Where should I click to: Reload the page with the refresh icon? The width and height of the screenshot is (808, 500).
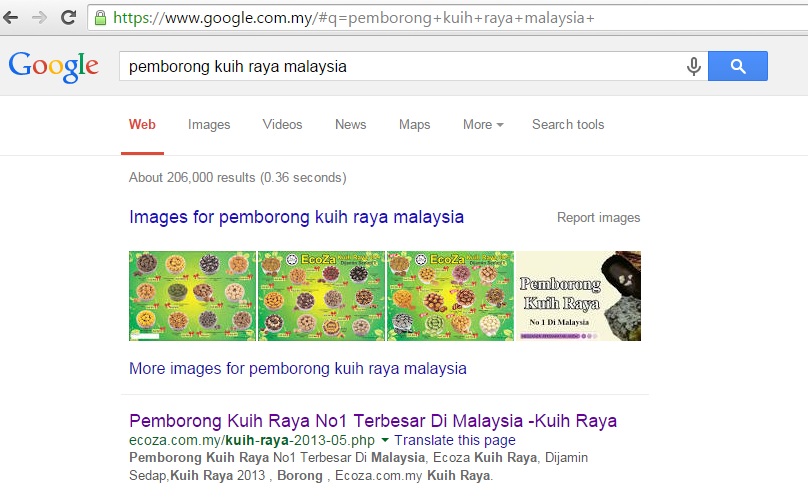[x=69, y=18]
